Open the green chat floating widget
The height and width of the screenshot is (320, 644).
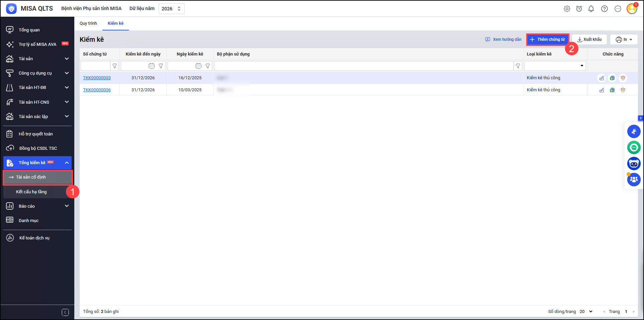pos(634,147)
